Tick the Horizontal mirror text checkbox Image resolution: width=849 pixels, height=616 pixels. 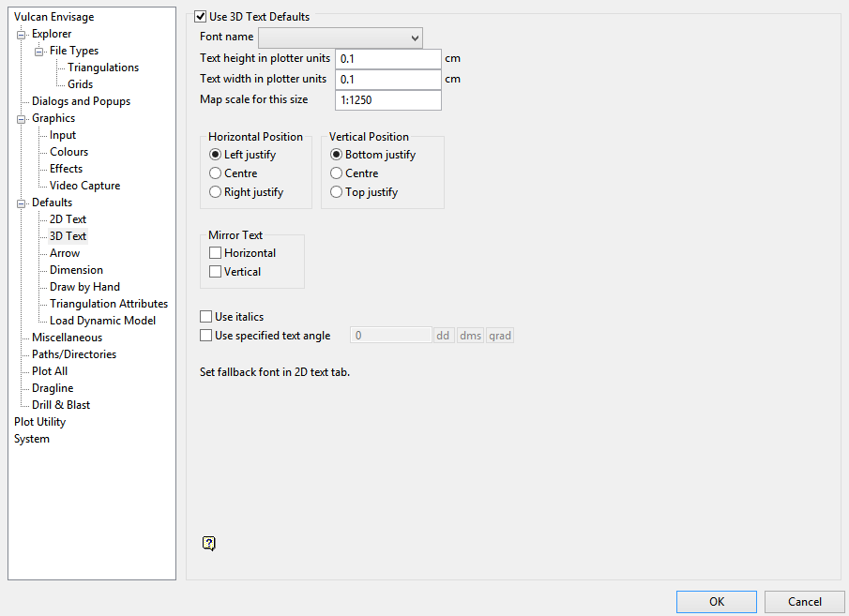click(x=216, y=253)
